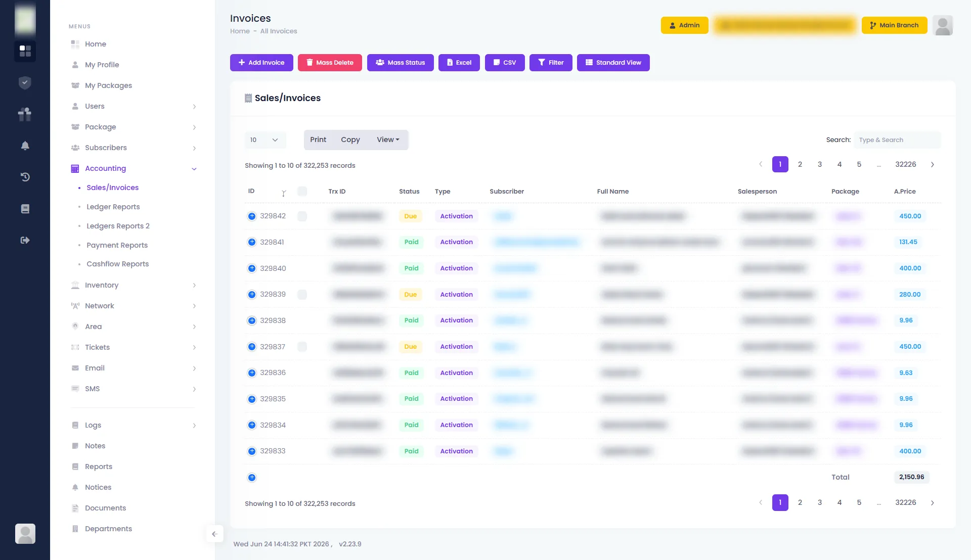
Task: Toggle the select-all checkbox in table header
Action: (x=302, y=191)
